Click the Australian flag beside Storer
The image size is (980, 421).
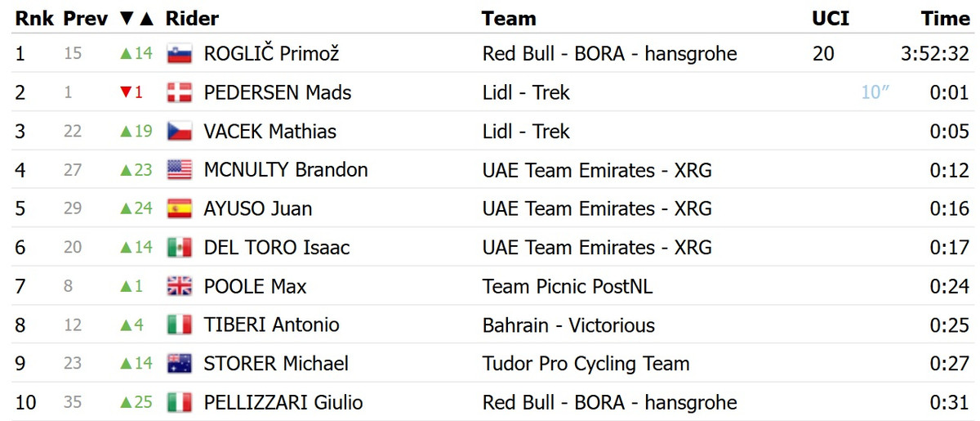(179, 364)
